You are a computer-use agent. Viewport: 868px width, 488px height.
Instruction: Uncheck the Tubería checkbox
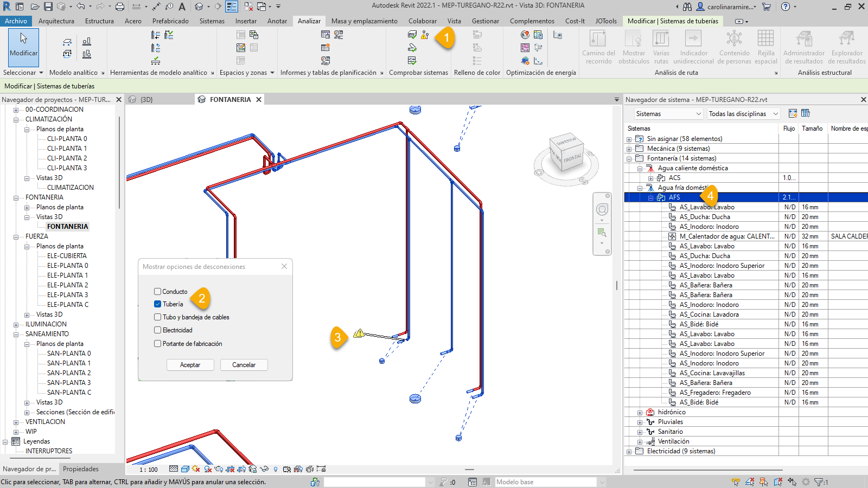click(157, 304)
